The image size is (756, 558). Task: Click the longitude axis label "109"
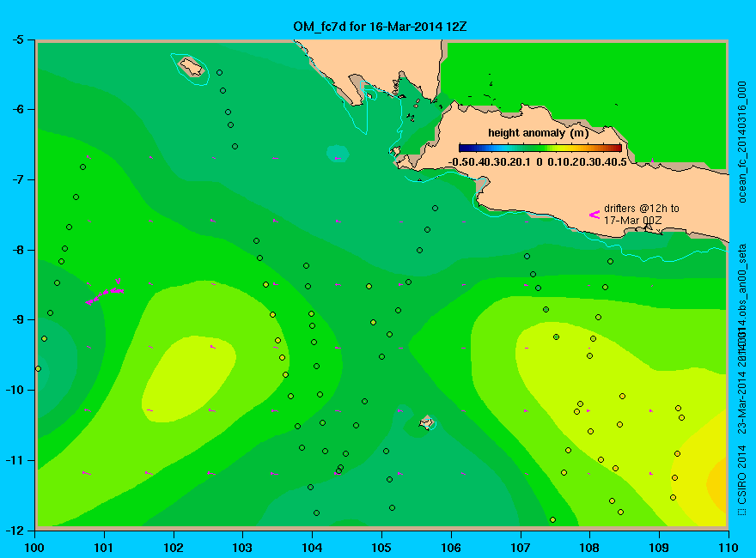tap(659, 548)
